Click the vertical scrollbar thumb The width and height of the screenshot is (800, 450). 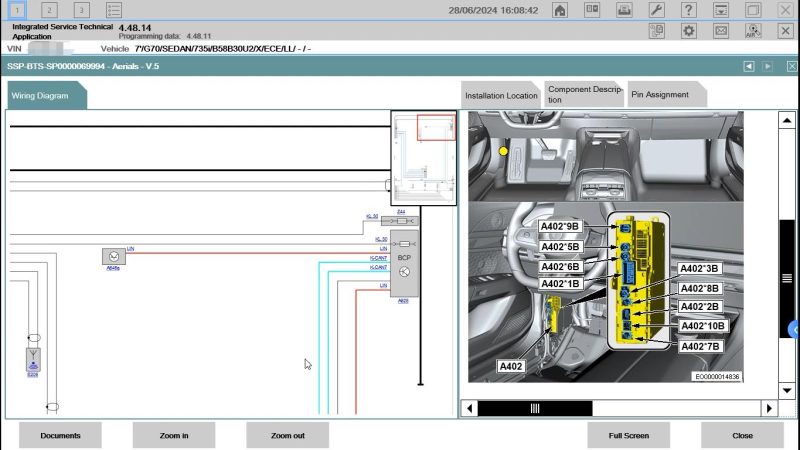[787, 279]
